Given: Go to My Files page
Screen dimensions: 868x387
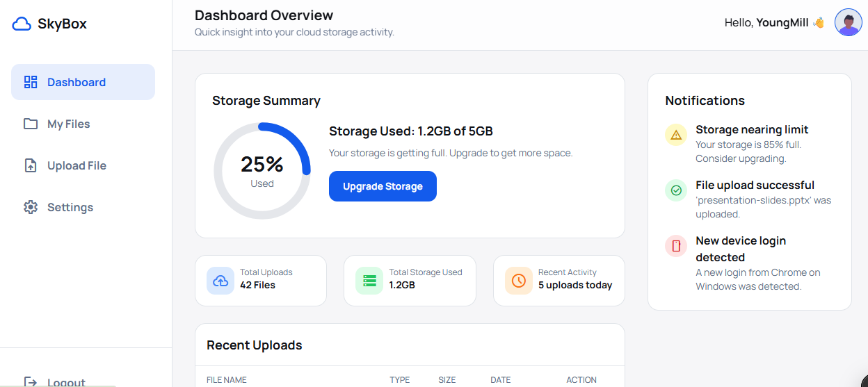Looking at the screenshot, I should 68,124.
